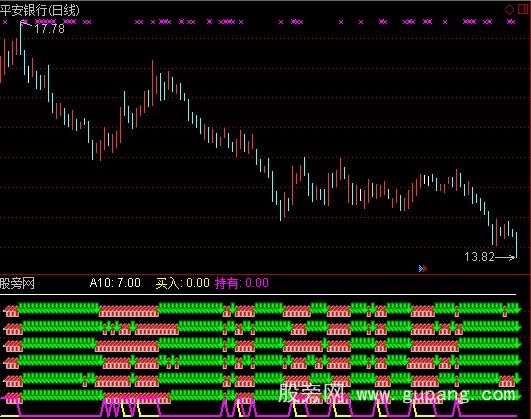Click the blue-red double arrow marker
The height and width of the screenshot is (419, 531).
423,268
